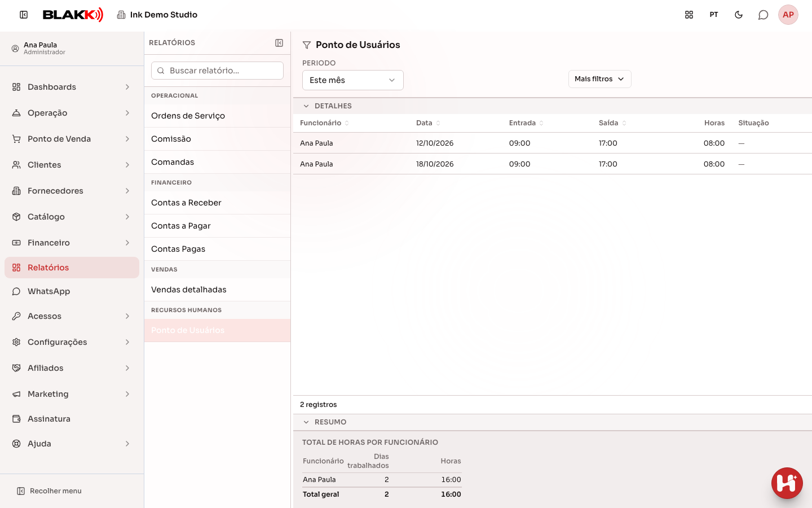Open the chat messages icon
The image size is (812, 508).
[x=764, y=15]
